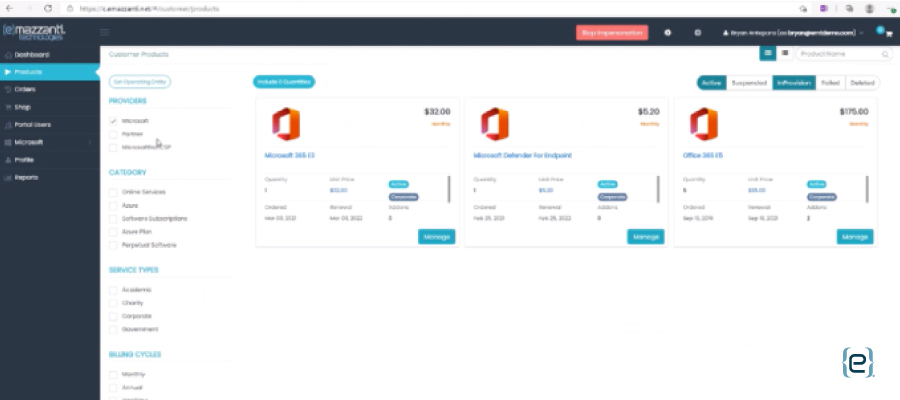Select the Suspended status tab
900x400 pixels.
click(x=748, y=83)
